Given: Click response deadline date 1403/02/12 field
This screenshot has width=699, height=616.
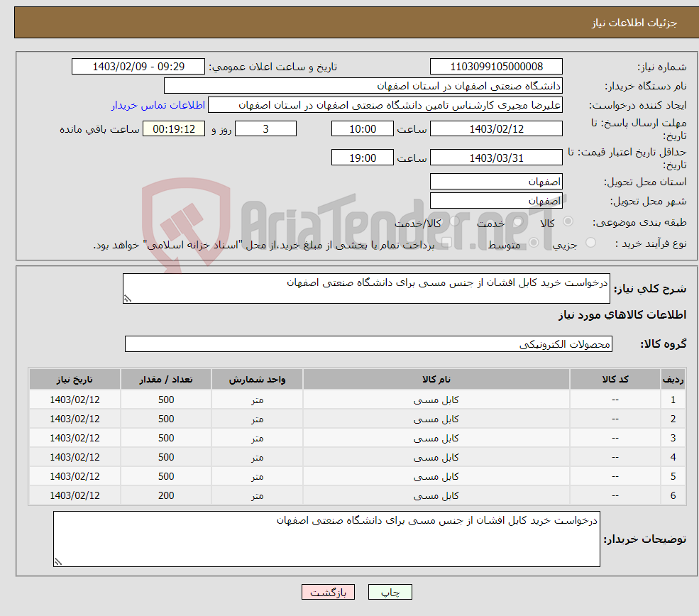Looking at the screenshot, I should 496,129.
